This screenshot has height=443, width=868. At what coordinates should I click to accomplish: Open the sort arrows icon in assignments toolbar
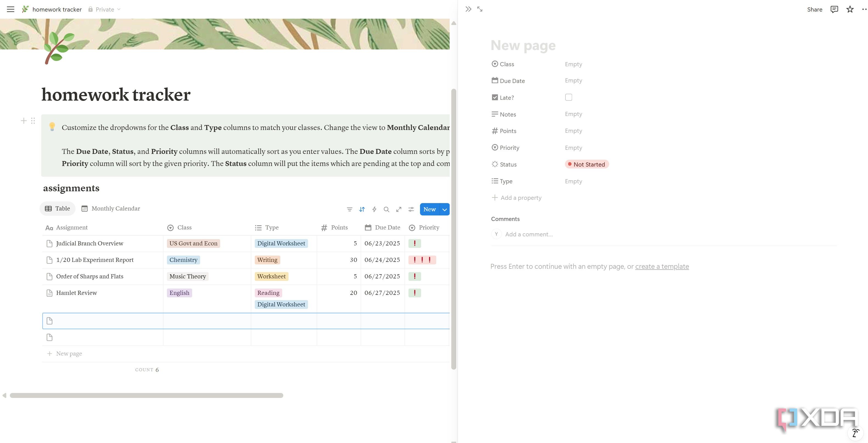pos(362,209)
